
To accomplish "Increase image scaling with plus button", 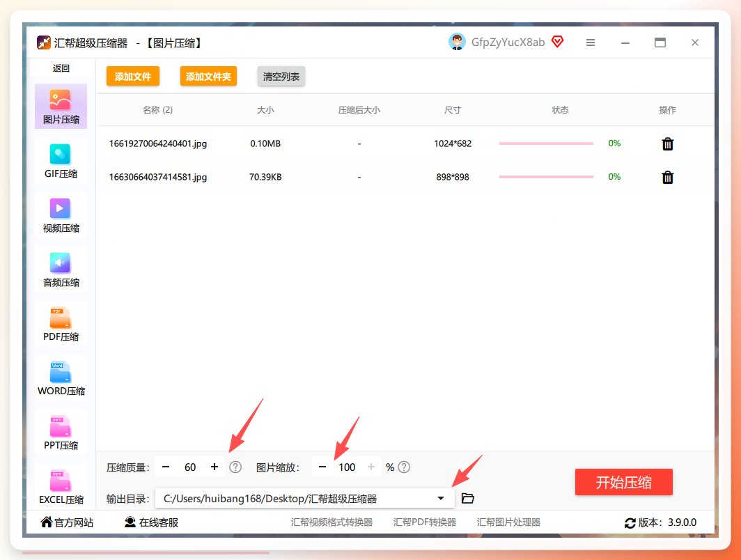I will (371, 467).
